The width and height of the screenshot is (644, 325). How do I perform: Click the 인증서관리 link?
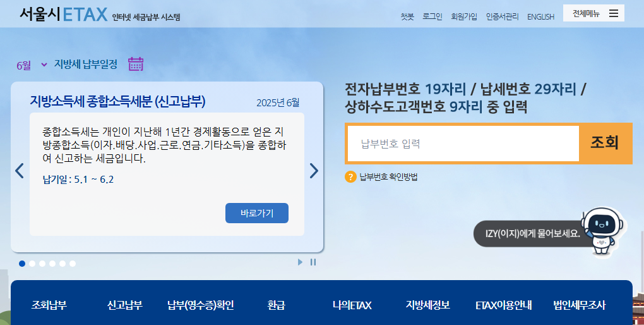(x=503, y=17)
